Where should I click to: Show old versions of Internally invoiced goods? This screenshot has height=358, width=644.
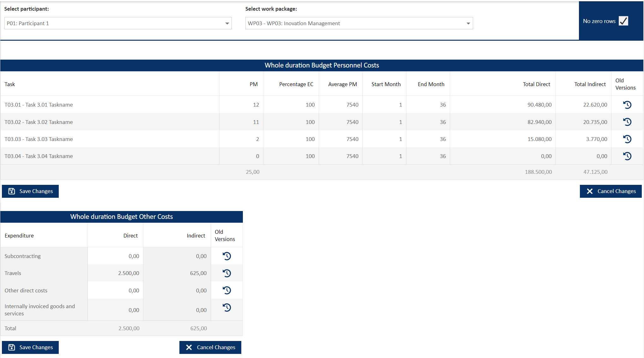point(227,307)
